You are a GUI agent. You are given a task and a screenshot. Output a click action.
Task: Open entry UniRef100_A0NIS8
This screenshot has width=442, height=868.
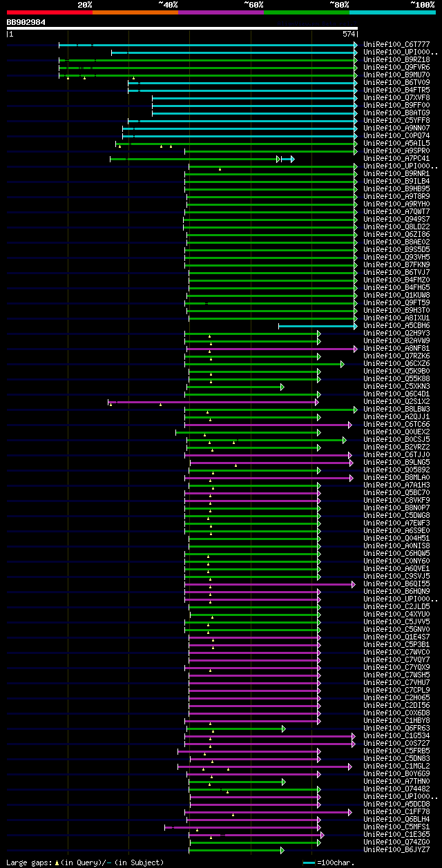(396, 546)
